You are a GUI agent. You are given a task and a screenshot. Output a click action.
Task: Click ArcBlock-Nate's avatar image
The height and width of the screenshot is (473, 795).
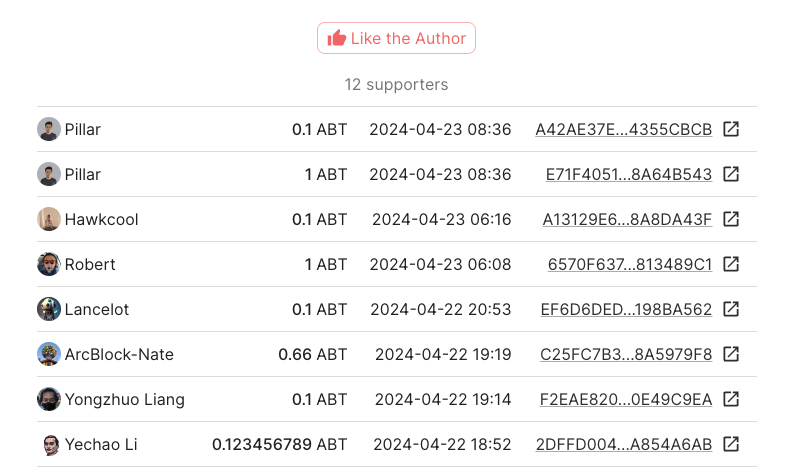(x=49, y=354)
